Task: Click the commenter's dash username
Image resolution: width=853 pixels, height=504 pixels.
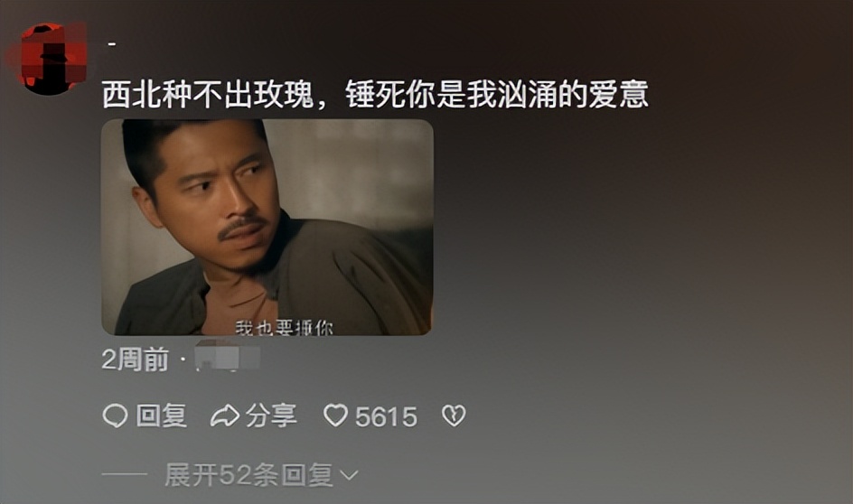Action: (111, 44)
